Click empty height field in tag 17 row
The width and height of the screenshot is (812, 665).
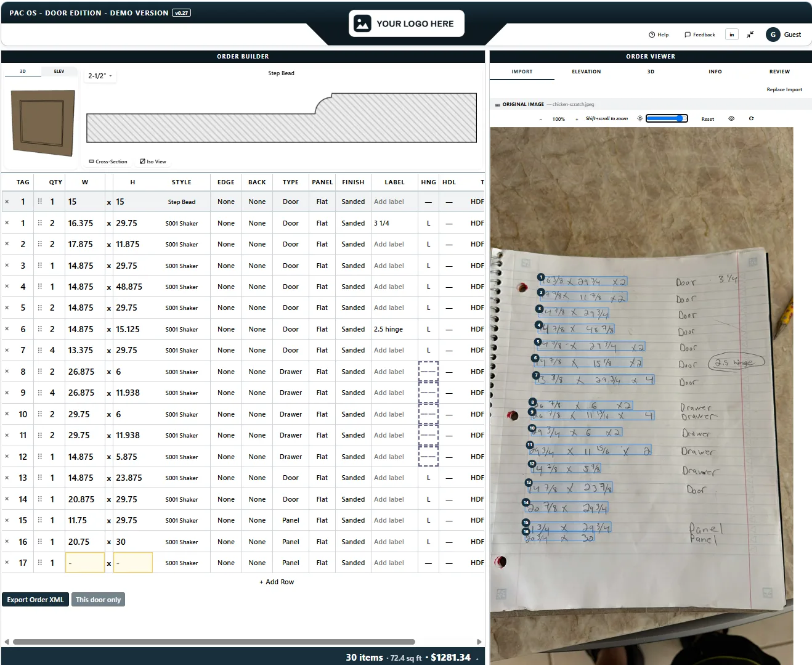[133, 563]
